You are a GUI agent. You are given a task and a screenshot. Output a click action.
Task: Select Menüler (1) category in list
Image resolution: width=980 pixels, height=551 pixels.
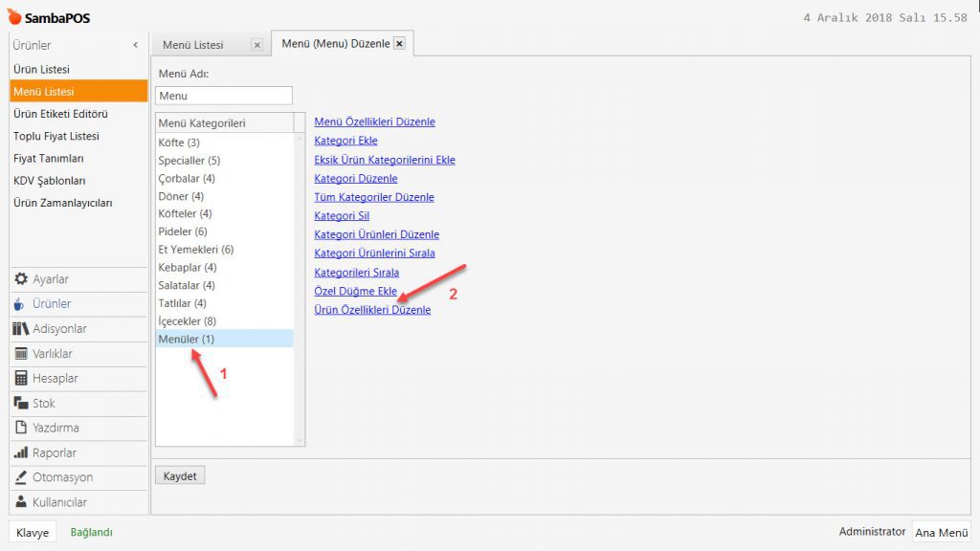click(187, 339)
